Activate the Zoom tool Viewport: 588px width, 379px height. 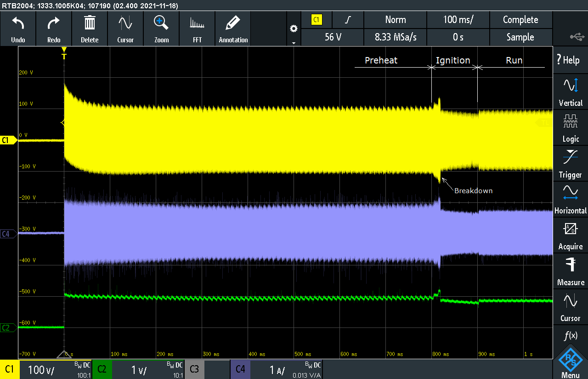[x=161, y=29]
